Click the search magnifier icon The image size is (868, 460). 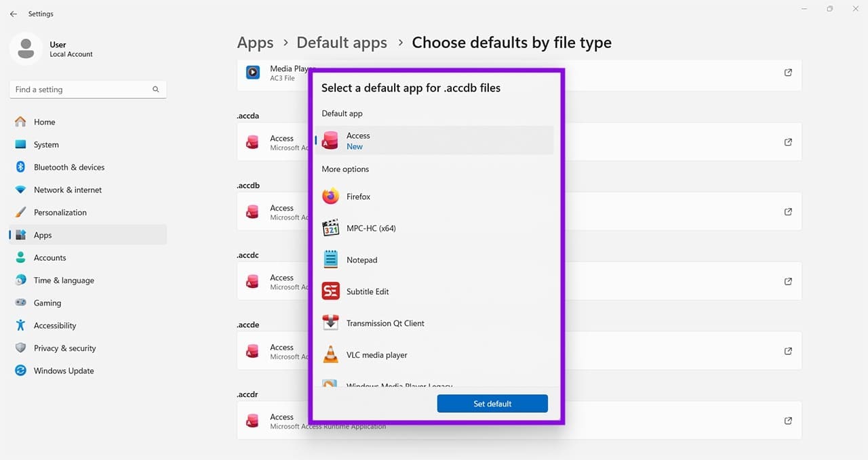coord(156,89)
